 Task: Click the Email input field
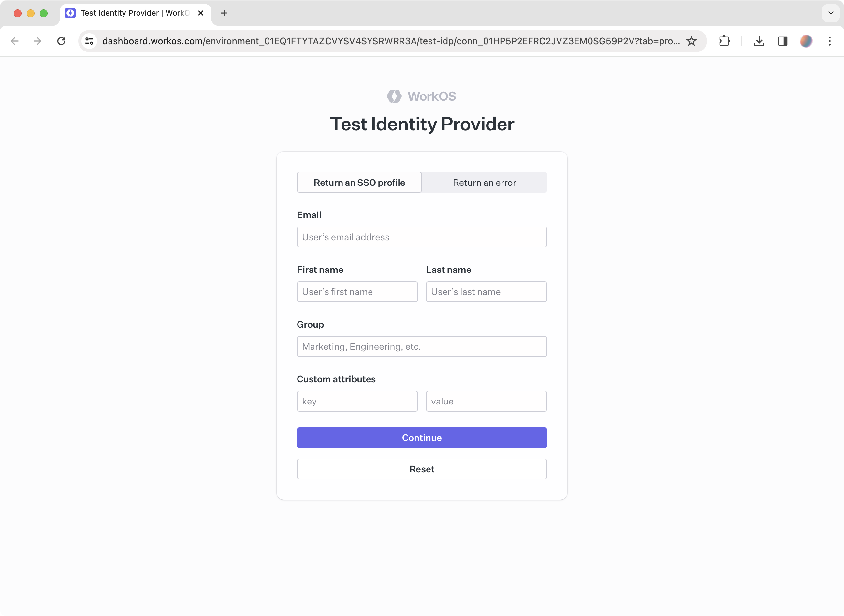pos(422,237)
